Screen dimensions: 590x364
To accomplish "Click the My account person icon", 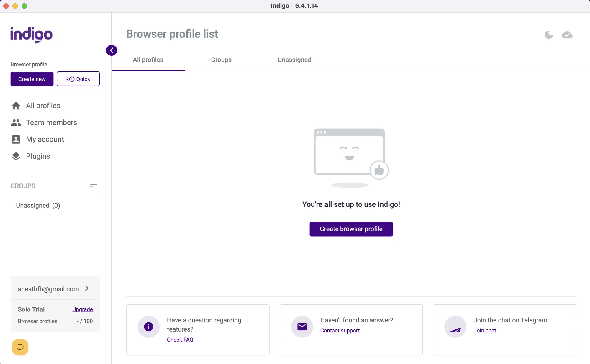I will pos(16,139).
